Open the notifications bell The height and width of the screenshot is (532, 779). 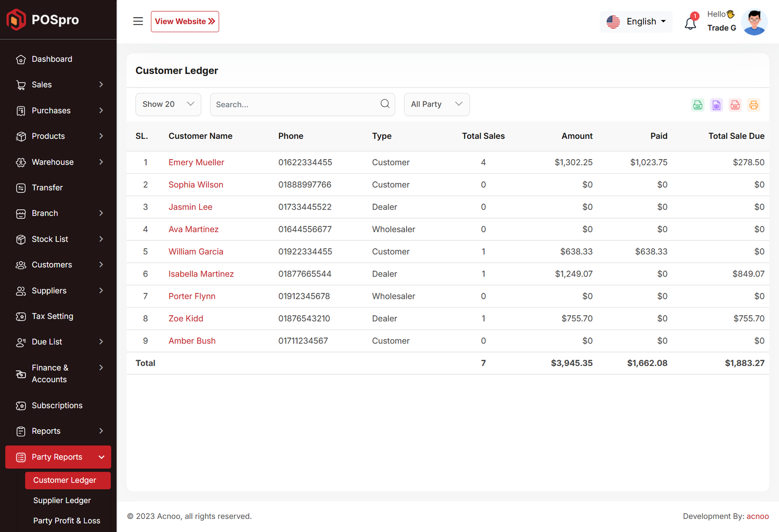(690, 23)
